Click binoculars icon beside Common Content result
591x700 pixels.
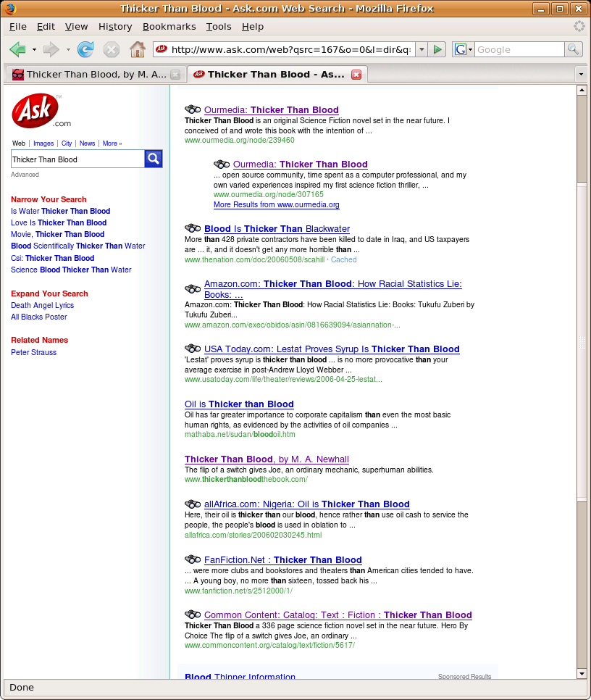(x=193, y=614)
